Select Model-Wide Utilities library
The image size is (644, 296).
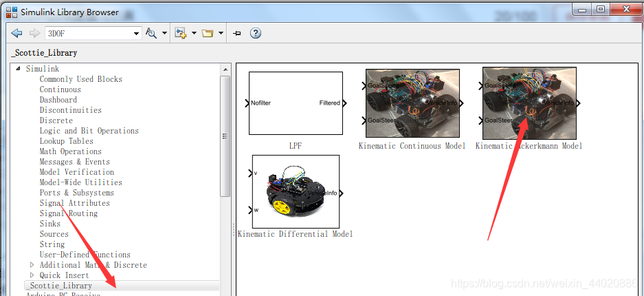click(x=81, y=182)
